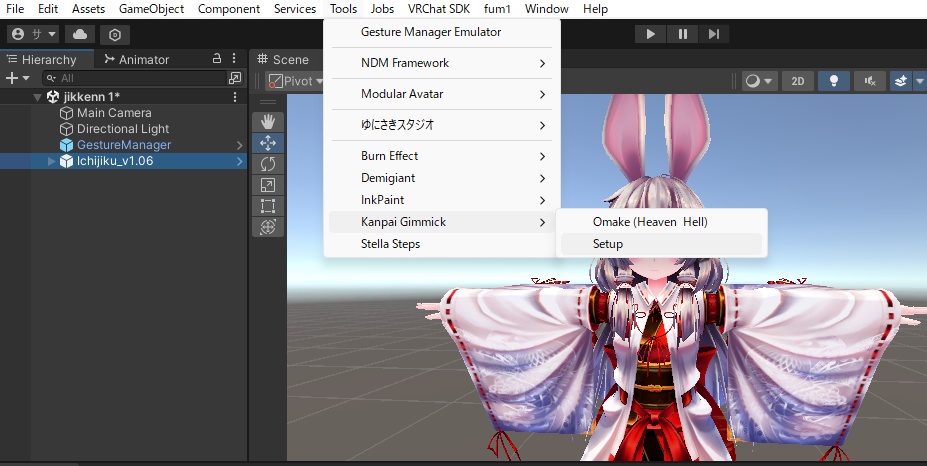
Task: Focus the Hierarchy search field
Action: 135,78
